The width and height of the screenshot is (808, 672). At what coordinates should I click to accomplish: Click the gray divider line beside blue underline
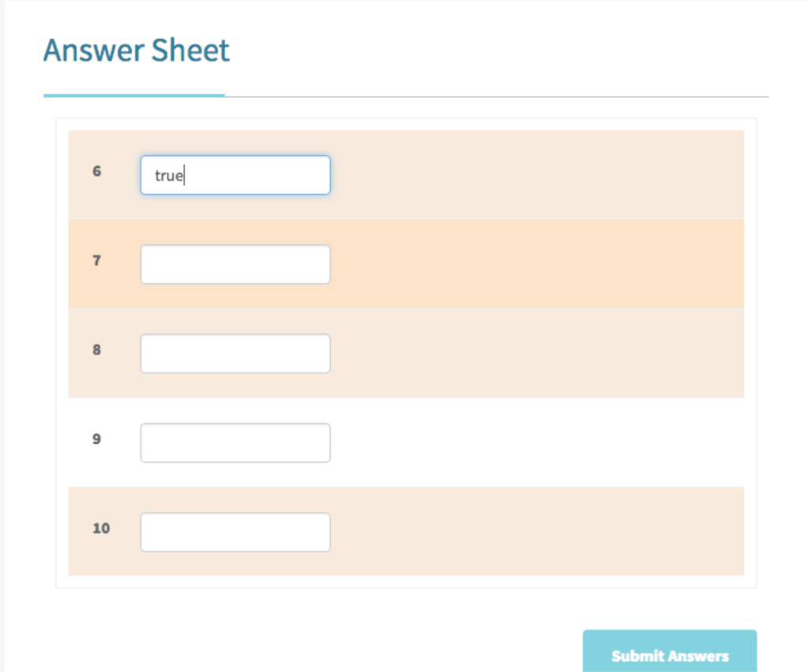point(497,96)
